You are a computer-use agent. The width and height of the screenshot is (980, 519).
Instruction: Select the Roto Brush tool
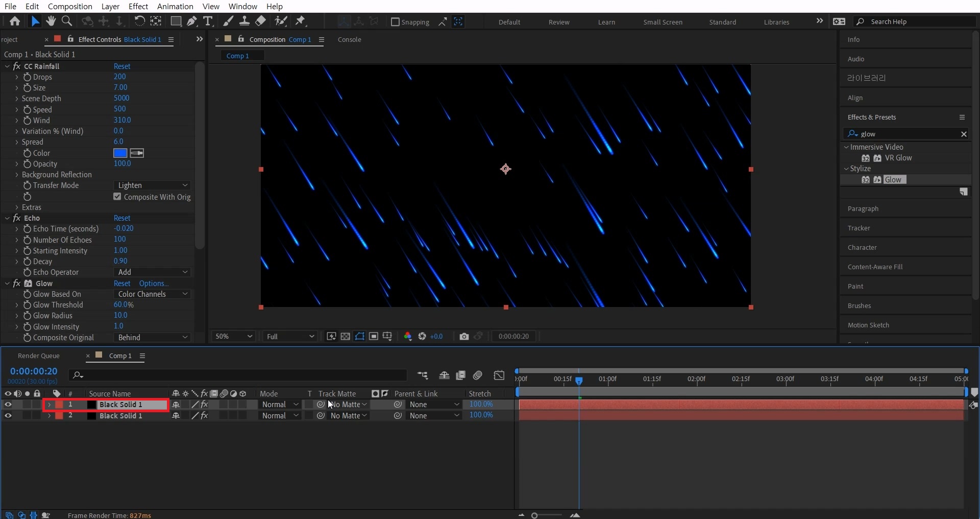point(281,21)
